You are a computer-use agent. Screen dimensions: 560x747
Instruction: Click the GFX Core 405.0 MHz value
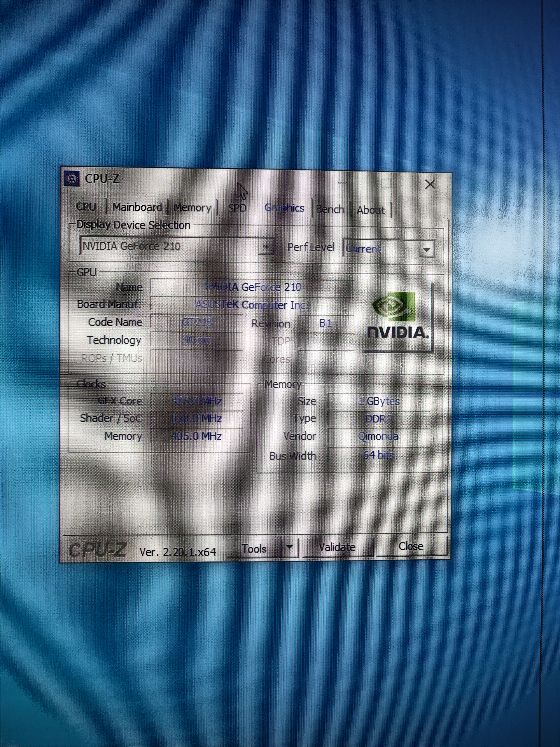point(197,401)
